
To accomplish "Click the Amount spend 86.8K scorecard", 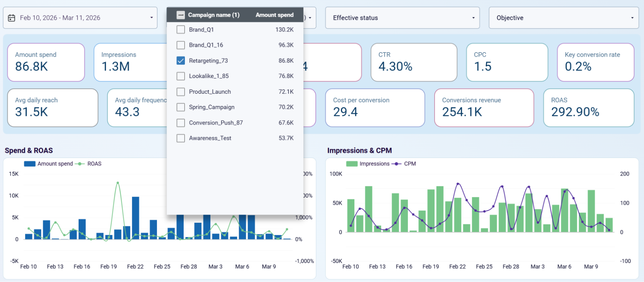I will [46, 62].
